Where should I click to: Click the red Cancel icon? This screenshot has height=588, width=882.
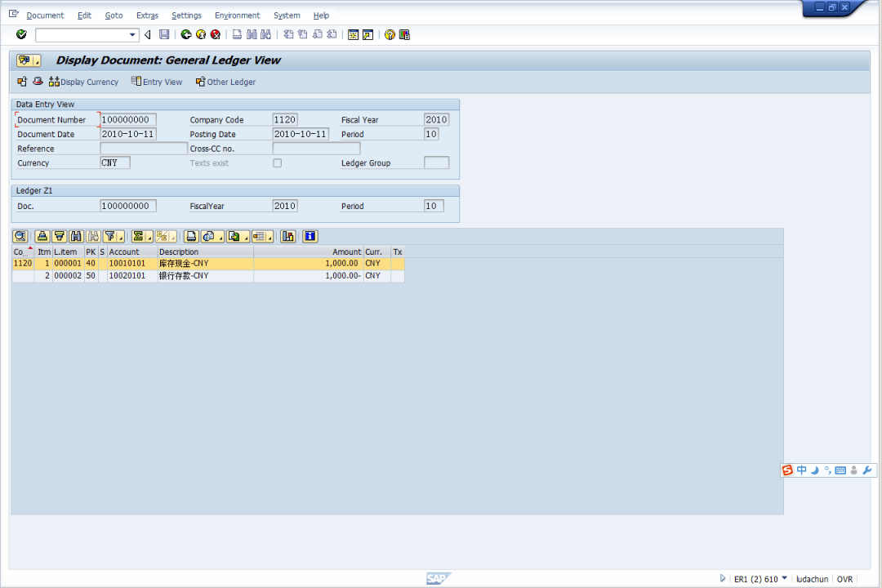(x=216, y=34)
